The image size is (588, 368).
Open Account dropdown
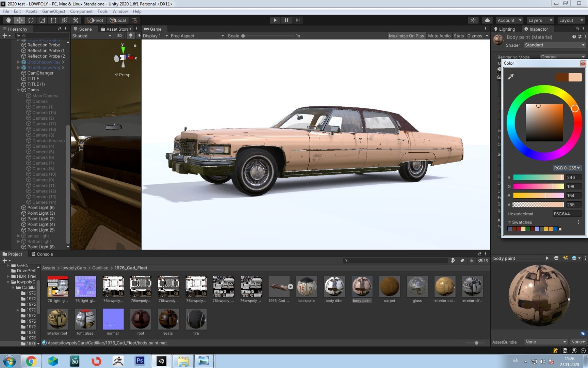509,20
